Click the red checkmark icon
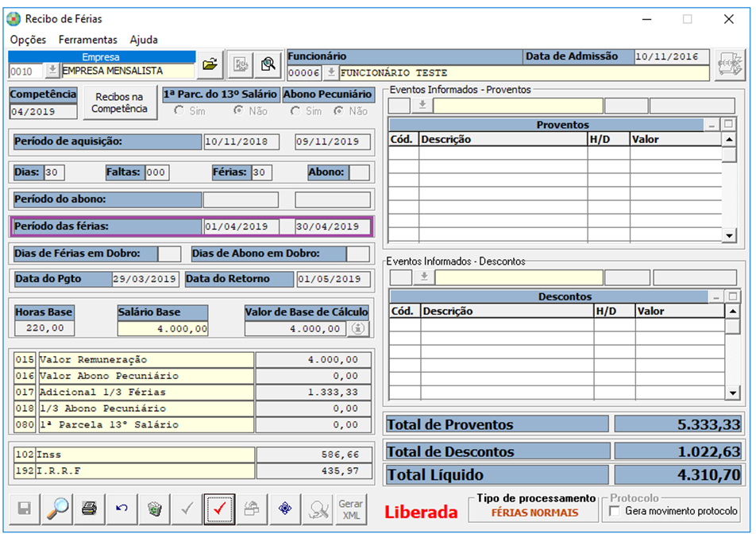Image resolution: width=756 pixels, height=538 pixels. point(219,509)
